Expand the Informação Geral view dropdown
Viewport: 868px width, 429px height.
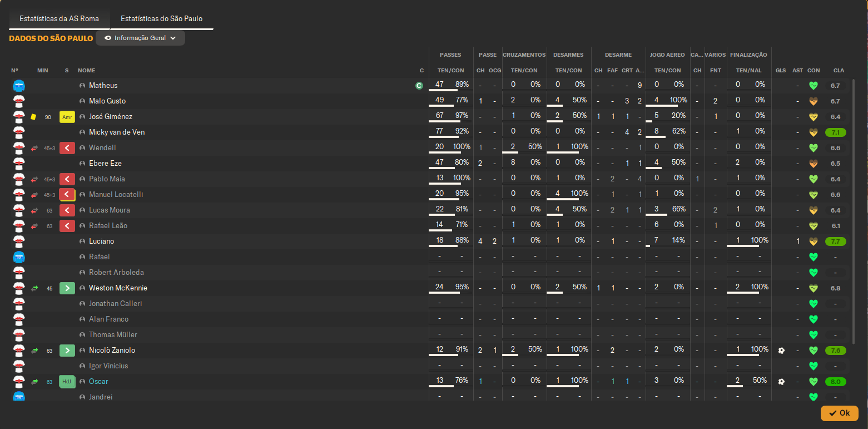pos(140,38)
